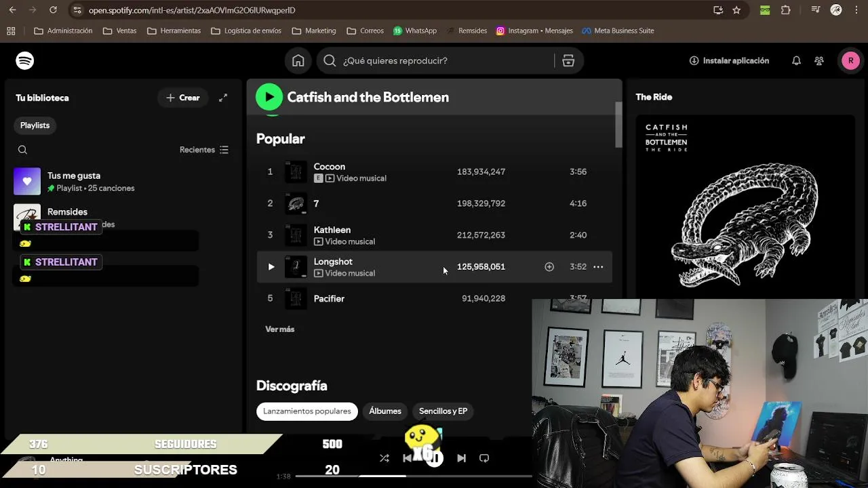
Task: Go back in the browser
Action: coord(12,10)
